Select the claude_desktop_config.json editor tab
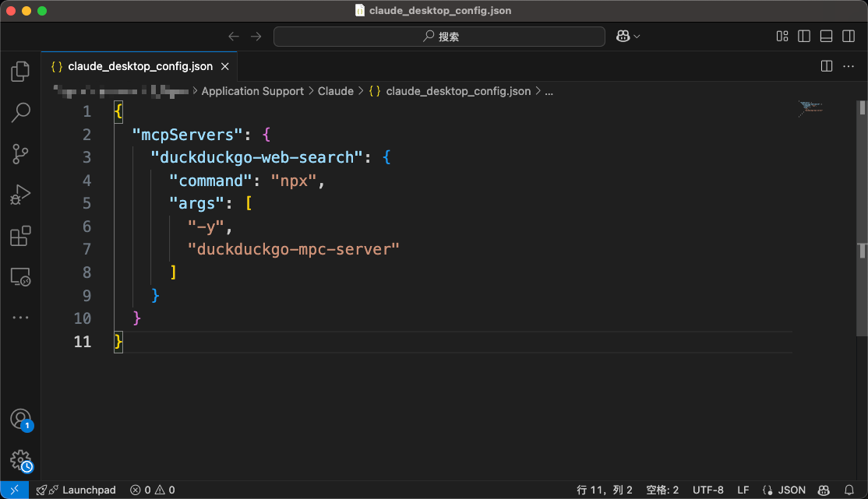The image size is (868, 499). click(x=139, y=66)
